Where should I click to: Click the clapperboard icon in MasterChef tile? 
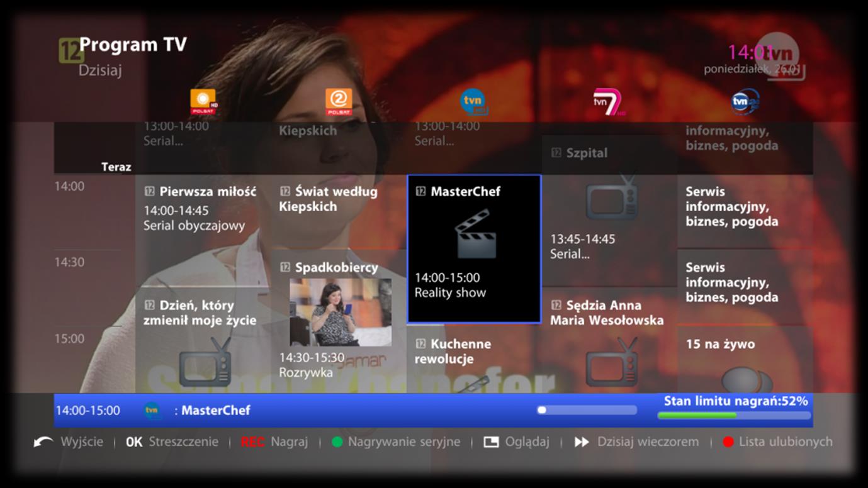point(476,234)
